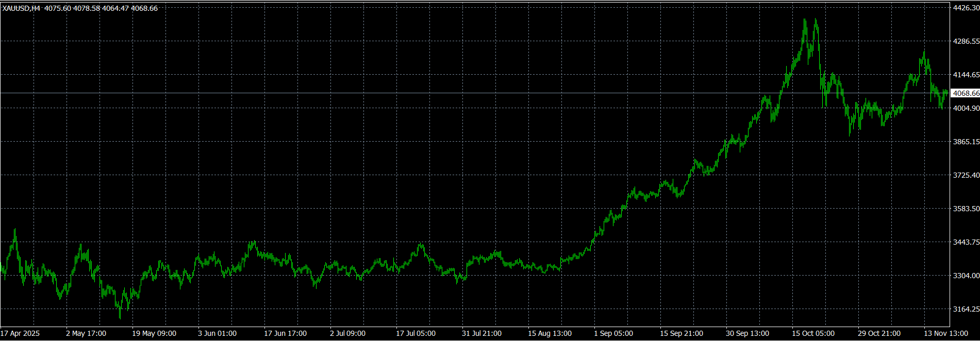
Task: Select the 4144.65 price axis level
Action: click(966, 75)
